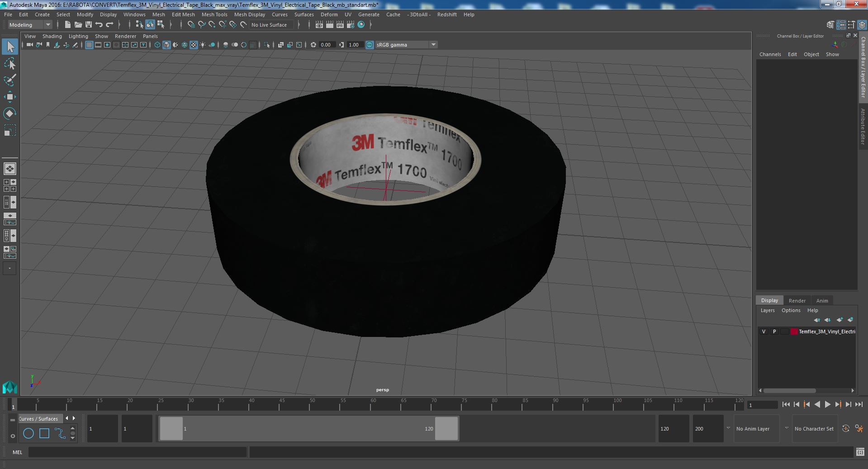Screen dimensions: 868x469
Task: Switch to the Anim layer tab
Action: tap(822, 301)
